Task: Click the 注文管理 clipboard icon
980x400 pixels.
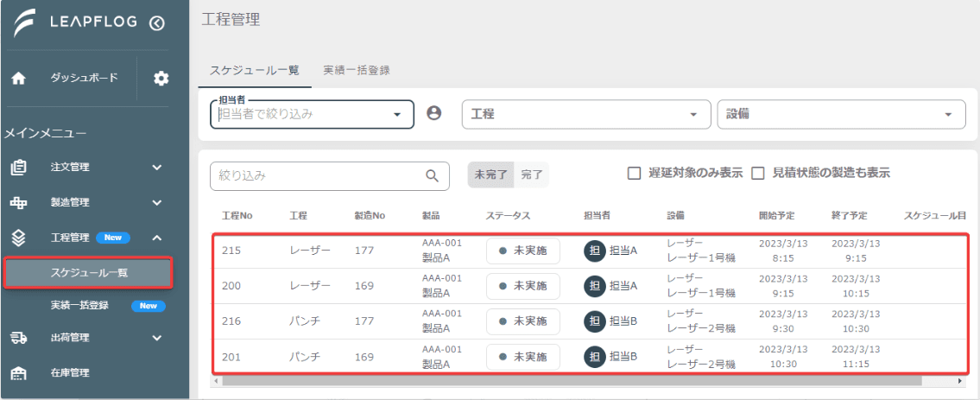Action: coord(19,168)
